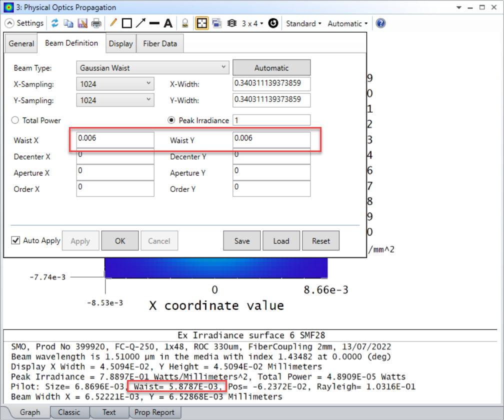Enable the Total Power radio button

[15, 120]
